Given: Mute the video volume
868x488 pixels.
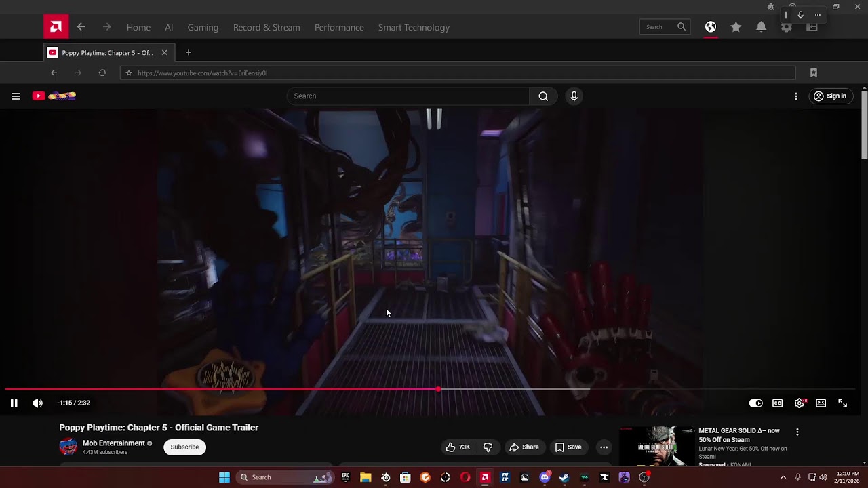Looking at the screenshot, I should click(x=37, y=403).
